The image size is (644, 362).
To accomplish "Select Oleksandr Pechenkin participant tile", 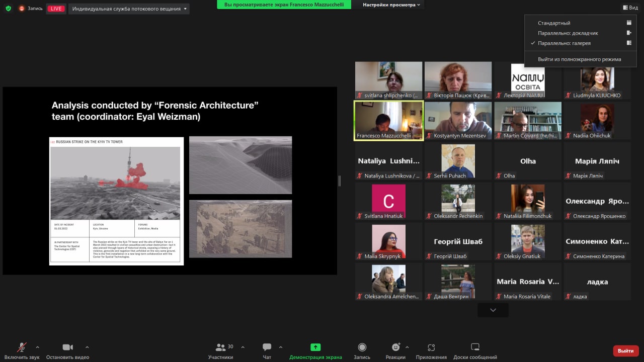I will [x=458, y=201].
